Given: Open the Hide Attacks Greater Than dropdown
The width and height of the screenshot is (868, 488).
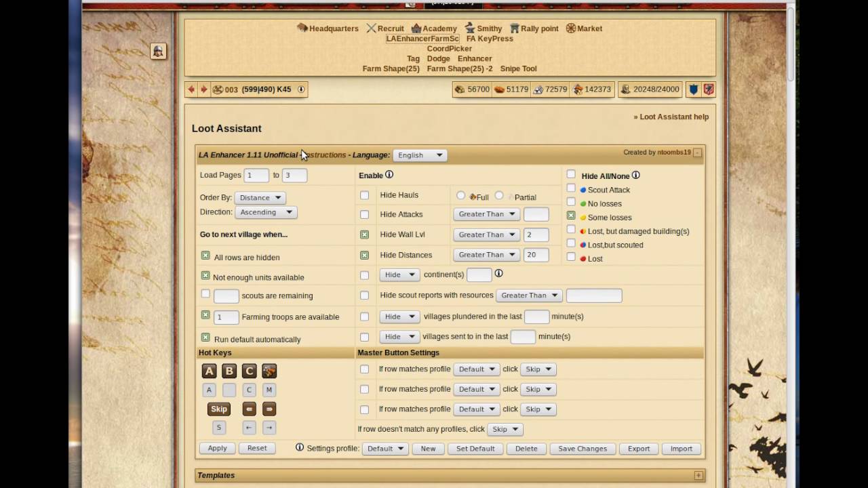Looking at the screenshot, I should click(x=486, y=214).
